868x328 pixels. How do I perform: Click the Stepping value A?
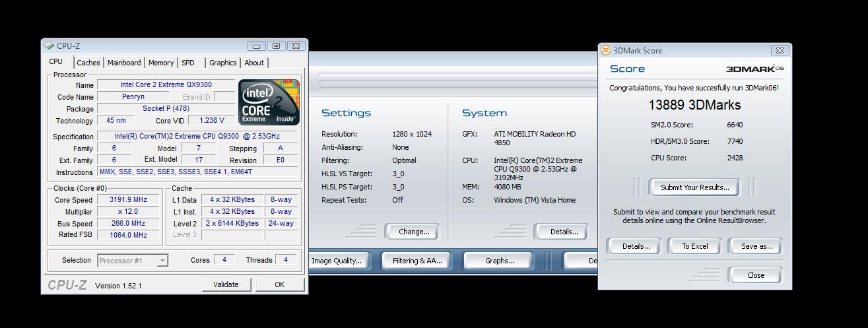pyautogui.click(x=281, y=148)
